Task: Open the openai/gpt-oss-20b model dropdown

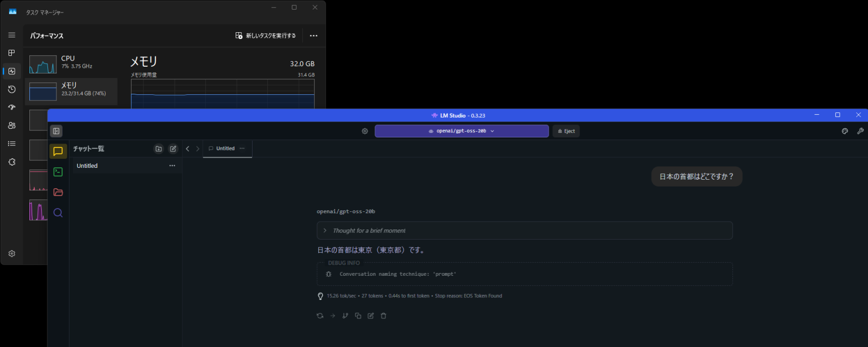Action: [x=461, y=131]
